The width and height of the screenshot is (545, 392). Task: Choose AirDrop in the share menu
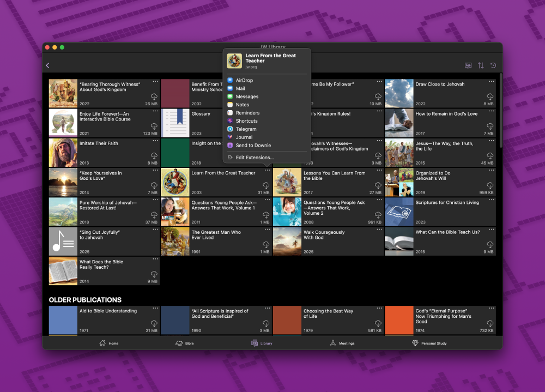(244, 80)
